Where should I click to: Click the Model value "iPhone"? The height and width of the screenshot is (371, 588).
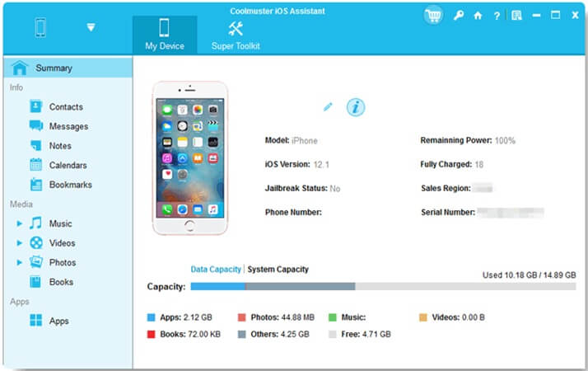pos(305,140)
